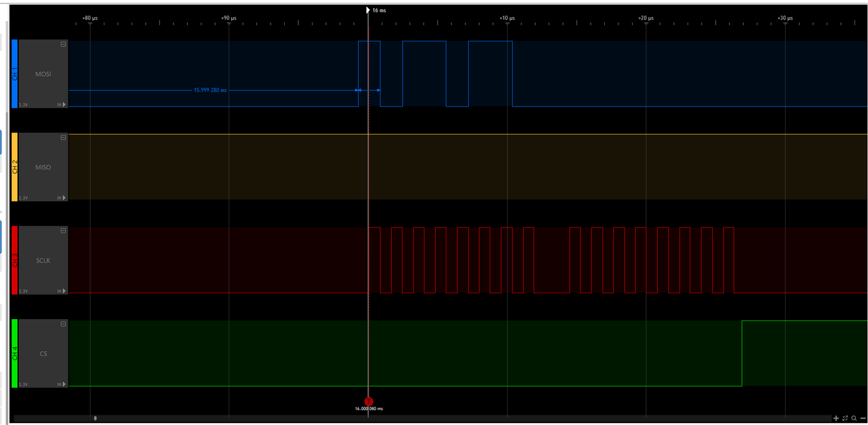Click the +80 µs ruler label

90,18
